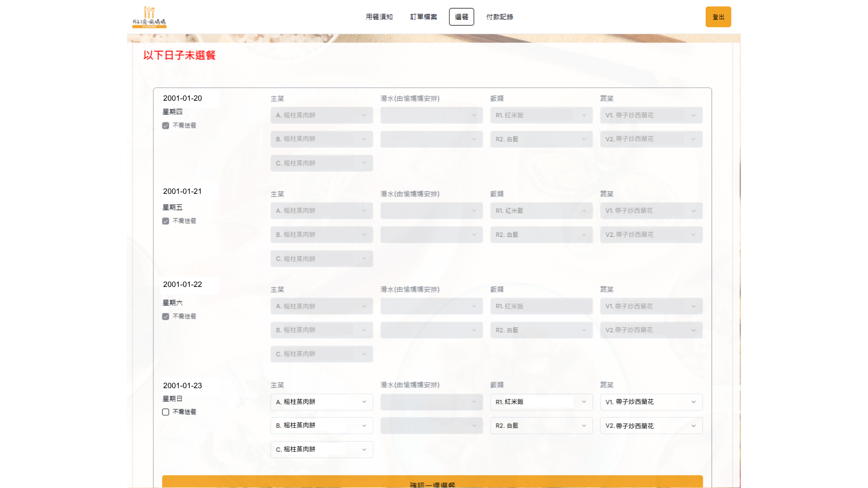Toggle 不需送餐 for 2001-01-22

(165, 317)
